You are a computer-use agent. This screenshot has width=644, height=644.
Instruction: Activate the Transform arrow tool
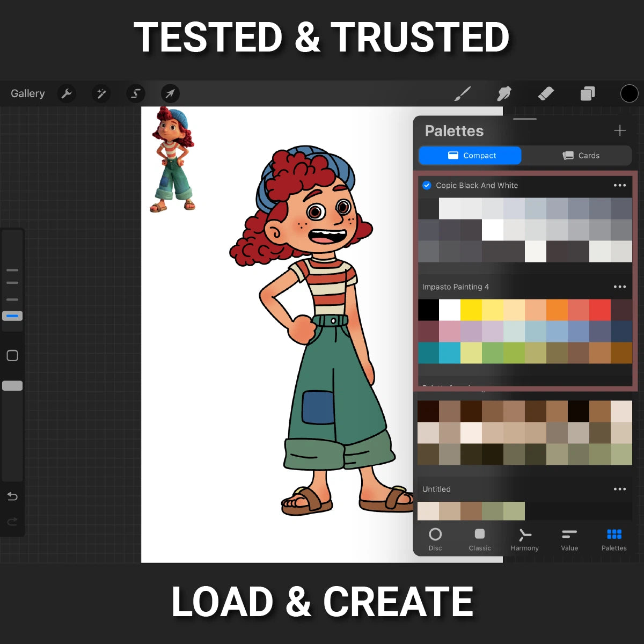click(x=170, y=94)
